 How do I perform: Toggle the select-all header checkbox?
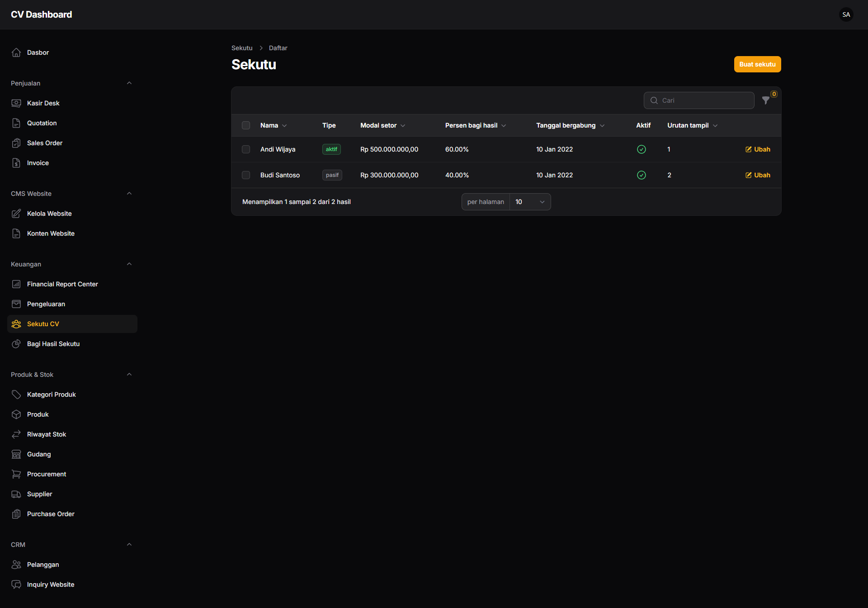point(246,125)
